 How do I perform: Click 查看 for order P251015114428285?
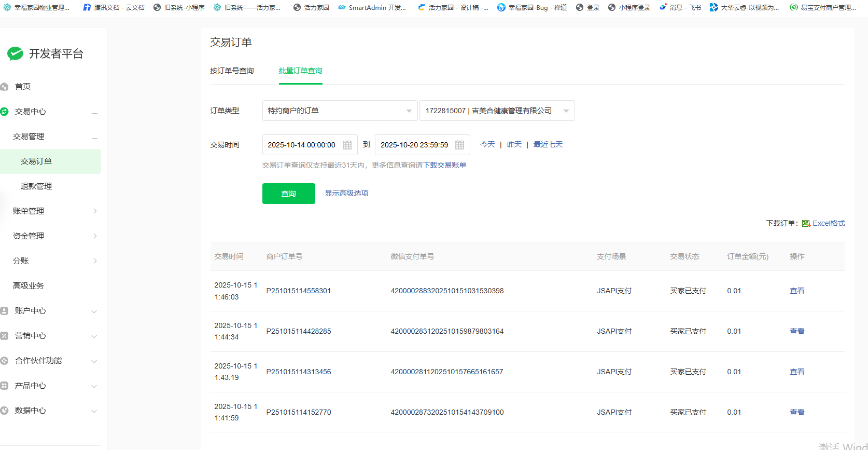pyautogui.click(x=797, y=331)
